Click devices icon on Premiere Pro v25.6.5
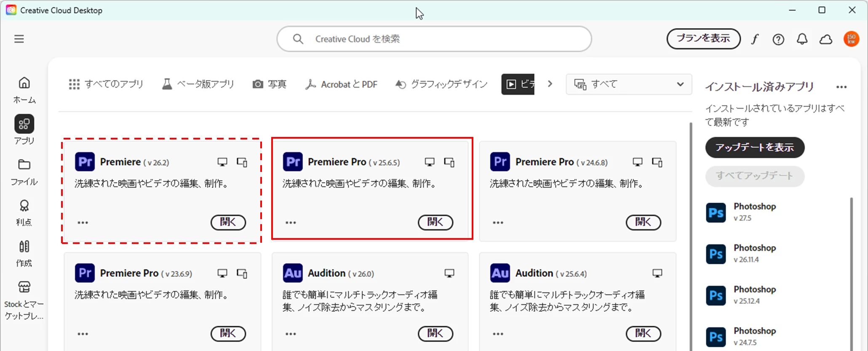The width and height of the screenshot is (868, 351). [449, 162]
